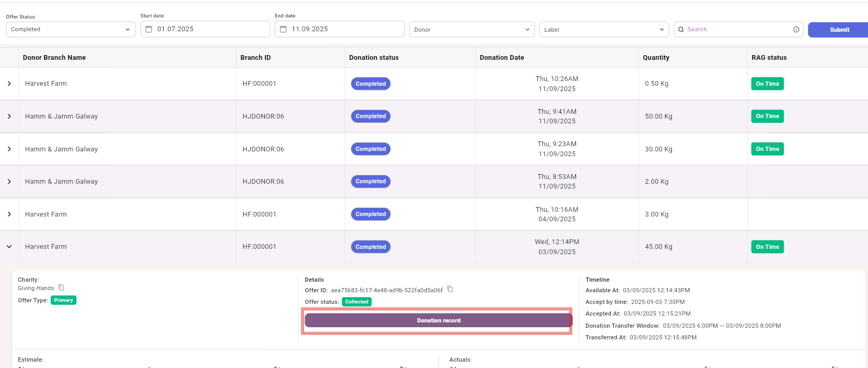Screen dimensions: 868x368
Task: Copy the Offer ID using the copy icon
Action: [x=450, y=289]
